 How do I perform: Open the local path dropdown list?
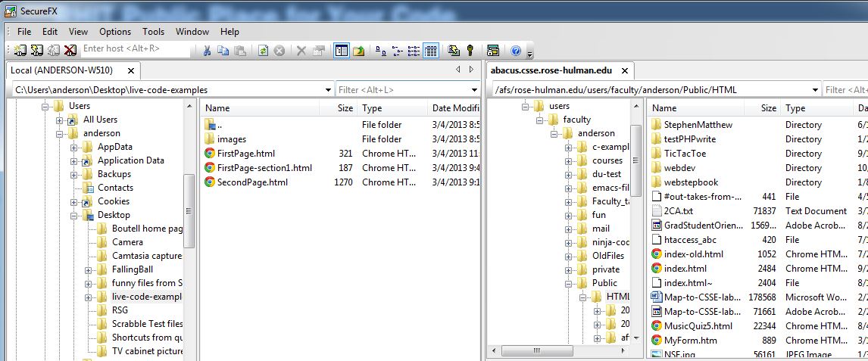[x=327, y=89]
